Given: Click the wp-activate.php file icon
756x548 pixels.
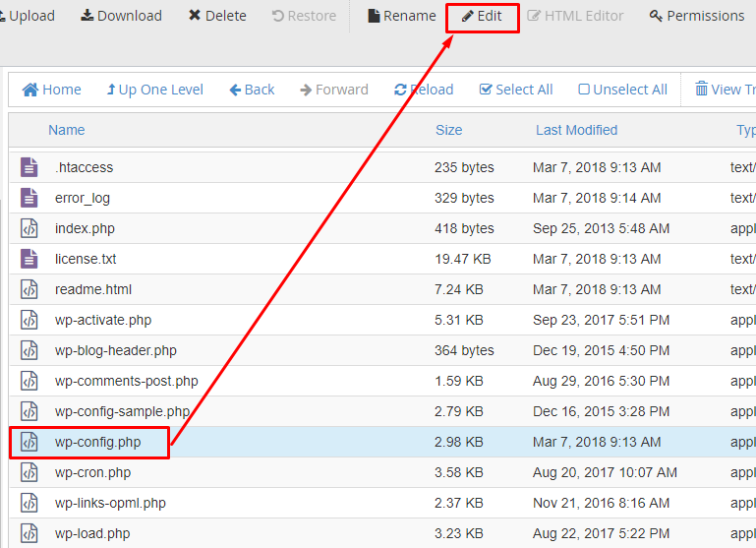Looking at the screenshot, I should pos(29,320).
